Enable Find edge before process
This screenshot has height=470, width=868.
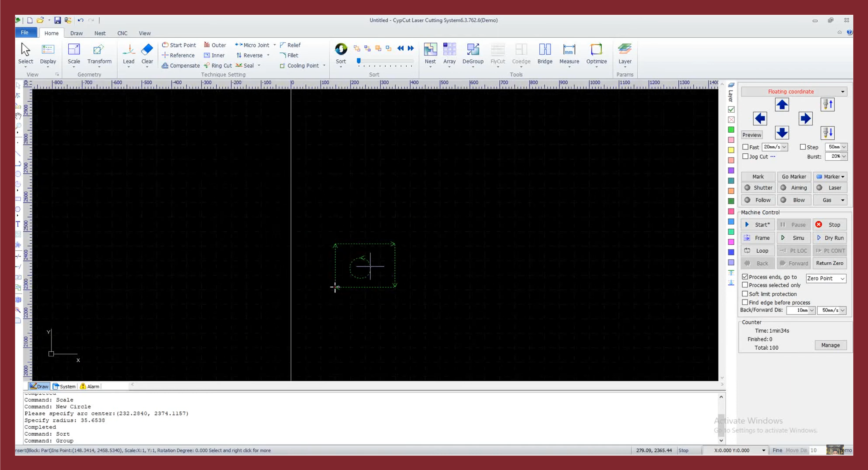tap(745, 302)
